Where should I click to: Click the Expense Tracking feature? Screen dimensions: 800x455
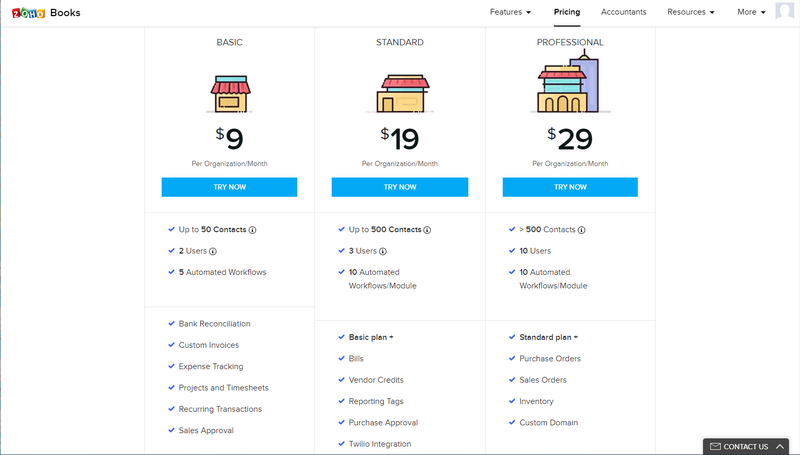[x=211, y=367]
